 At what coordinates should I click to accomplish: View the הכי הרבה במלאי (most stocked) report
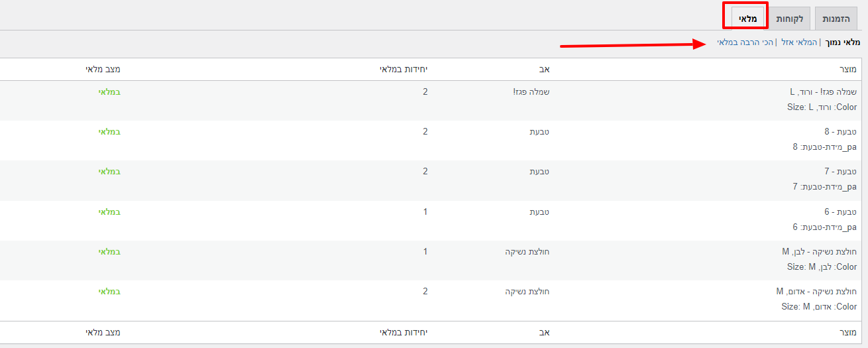pyautogui.click(x=745, y=43)
